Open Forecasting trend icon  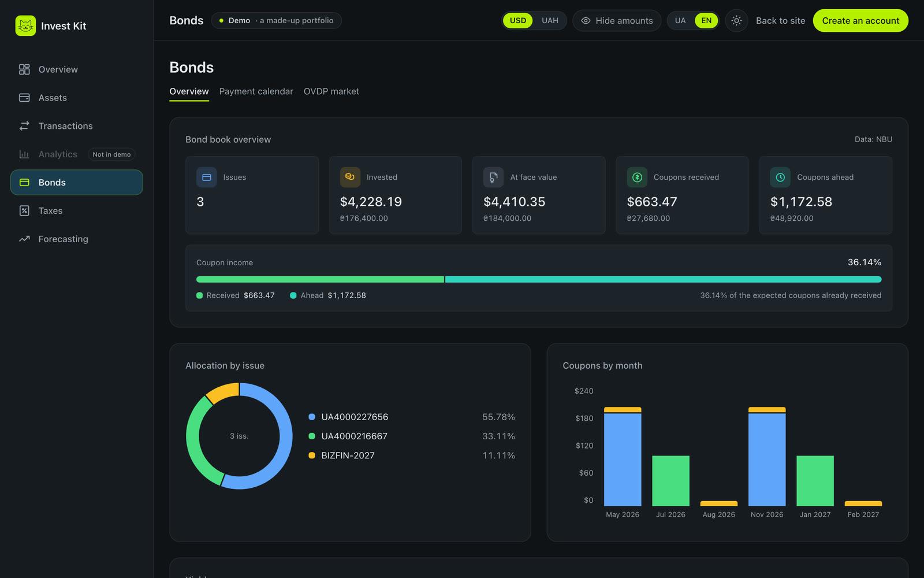click(x=24, y=239)
